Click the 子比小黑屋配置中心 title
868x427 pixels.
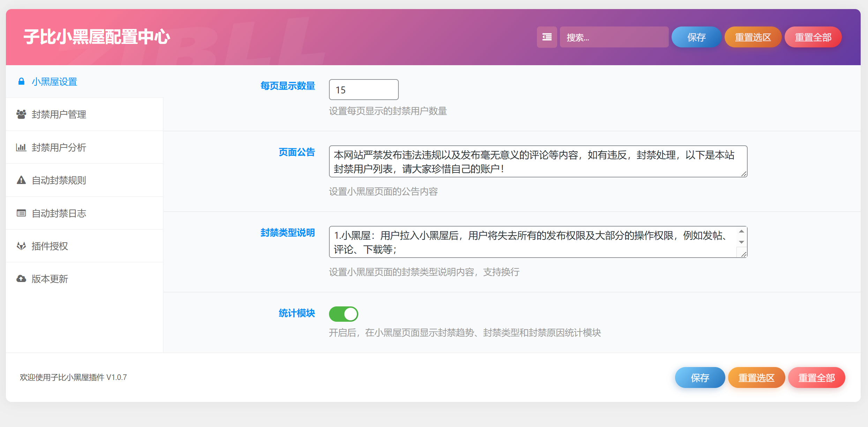(97, 37)
